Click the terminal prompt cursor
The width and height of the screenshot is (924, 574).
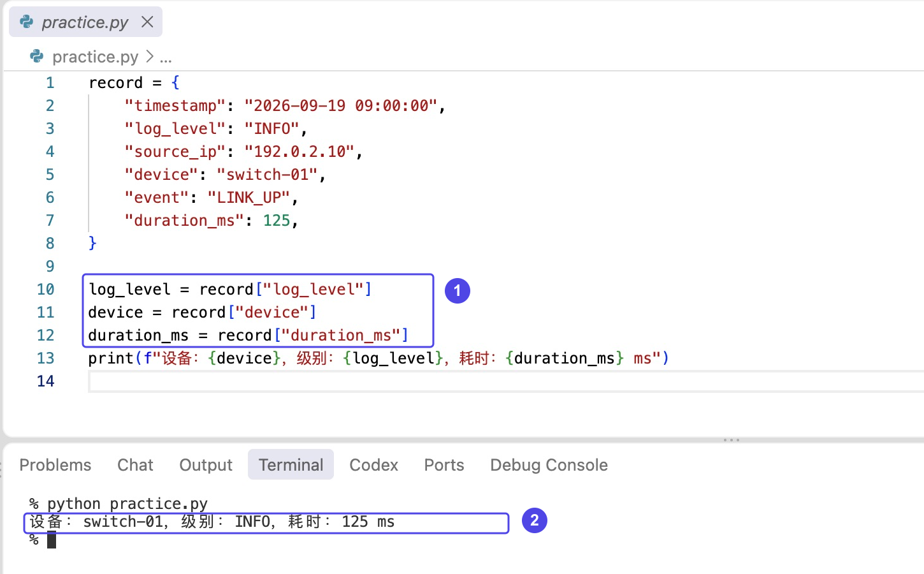(52, 540)
